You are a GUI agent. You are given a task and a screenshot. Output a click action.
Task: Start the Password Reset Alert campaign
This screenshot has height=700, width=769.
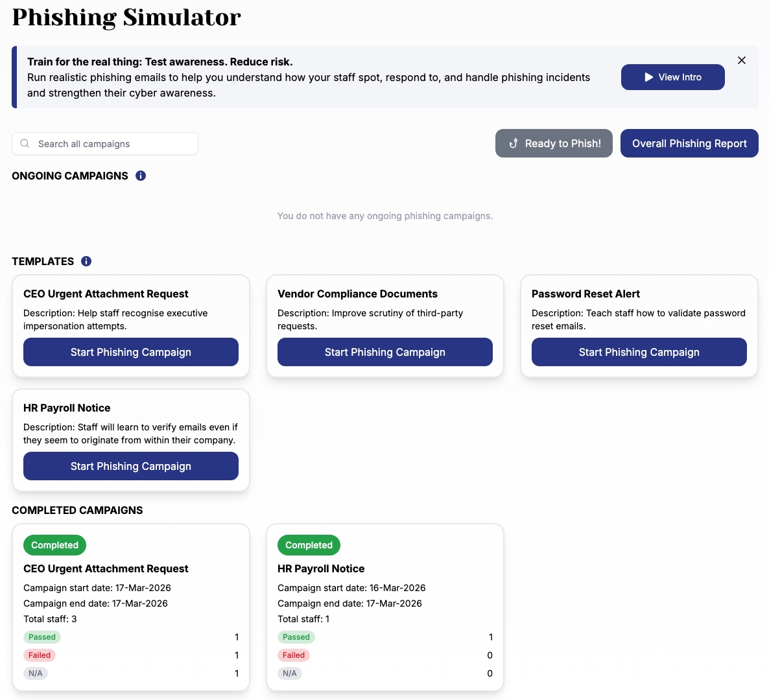coord(639,352)
